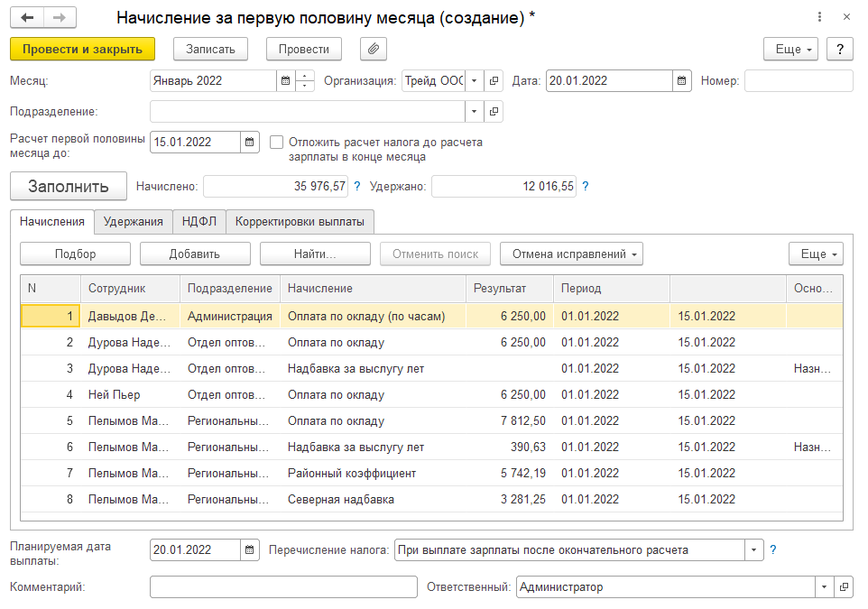Switch to Корректировки выплаты tab
This screenshot has height=609, width=868.
click(300, 221)
